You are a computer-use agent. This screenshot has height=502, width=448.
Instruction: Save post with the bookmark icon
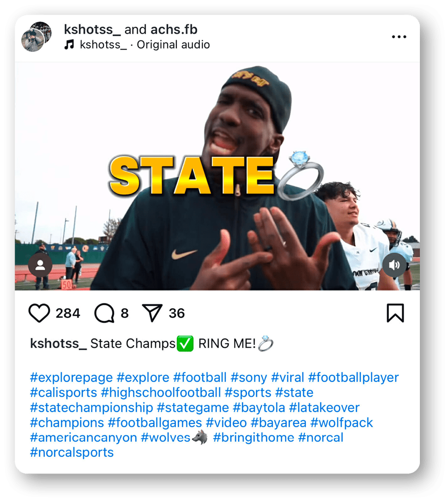(395, 313)
